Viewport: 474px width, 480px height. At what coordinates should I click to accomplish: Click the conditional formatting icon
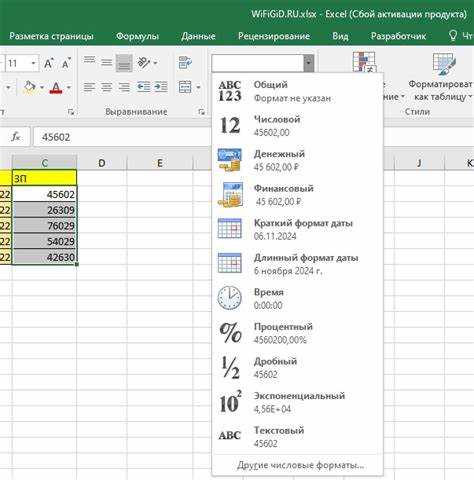[x=364, y=62]
